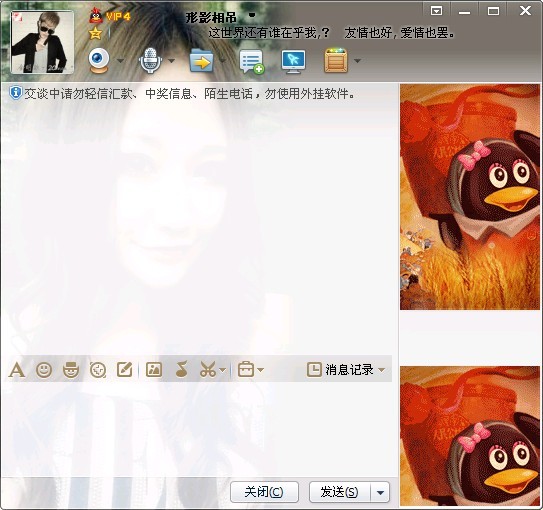Click the 关闭(C) button

(264, 492)
